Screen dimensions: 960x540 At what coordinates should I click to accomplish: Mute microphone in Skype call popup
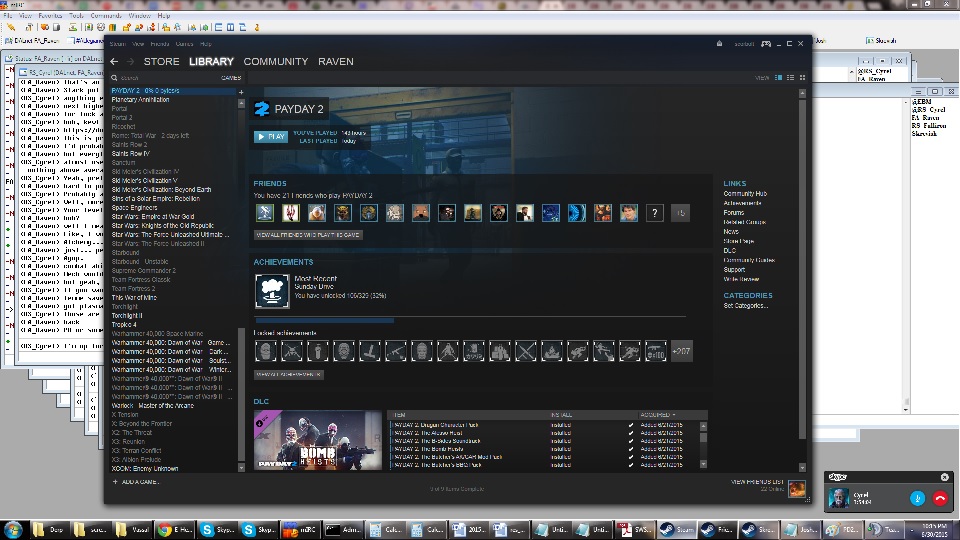(917, 498)
